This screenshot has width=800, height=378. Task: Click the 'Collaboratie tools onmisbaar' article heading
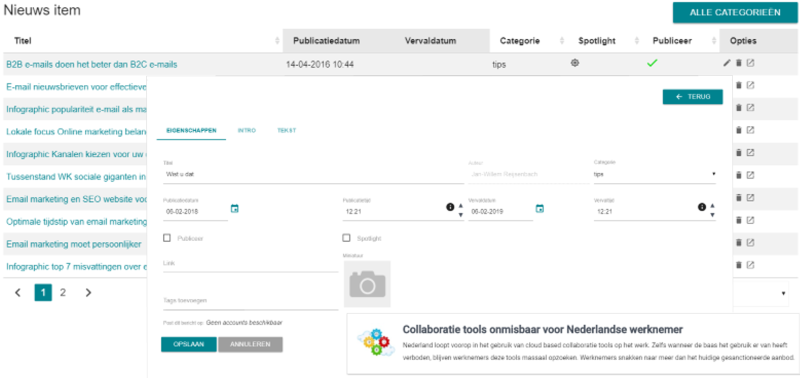pos(543,329)
